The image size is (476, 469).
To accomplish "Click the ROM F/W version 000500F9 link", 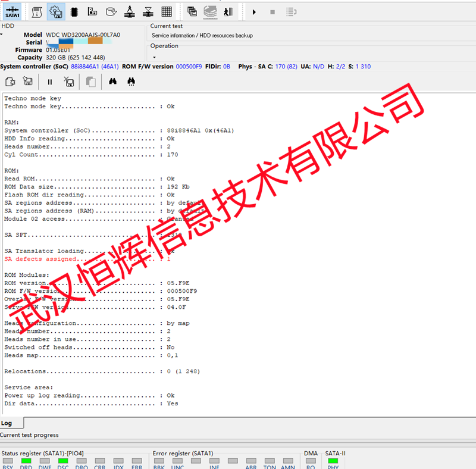I will point(189,67).
